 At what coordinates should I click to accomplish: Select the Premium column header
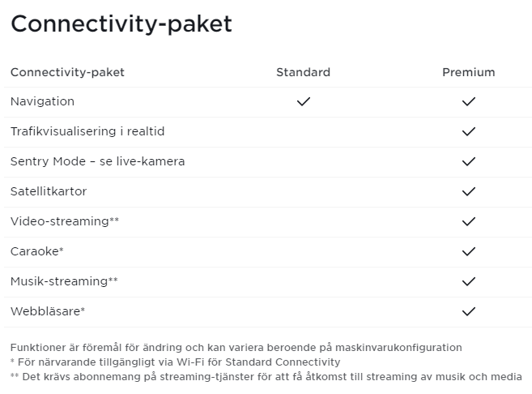(468, 72)
